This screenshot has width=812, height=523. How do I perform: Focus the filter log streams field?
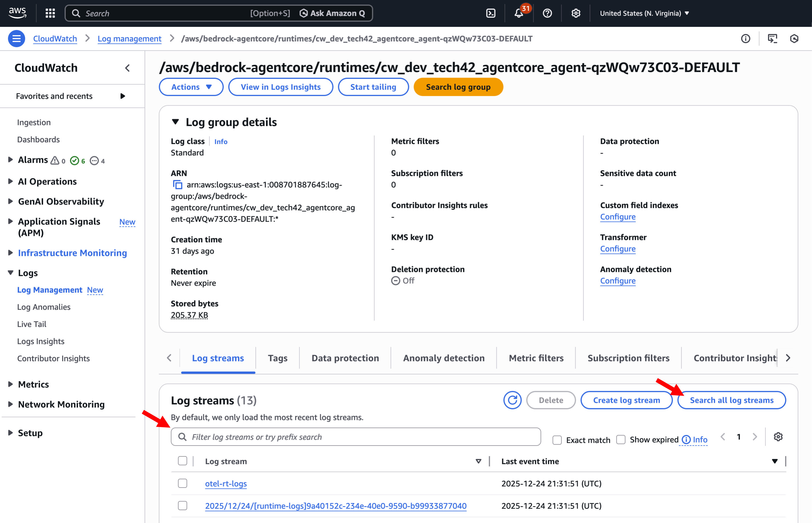tap(356, 437)
